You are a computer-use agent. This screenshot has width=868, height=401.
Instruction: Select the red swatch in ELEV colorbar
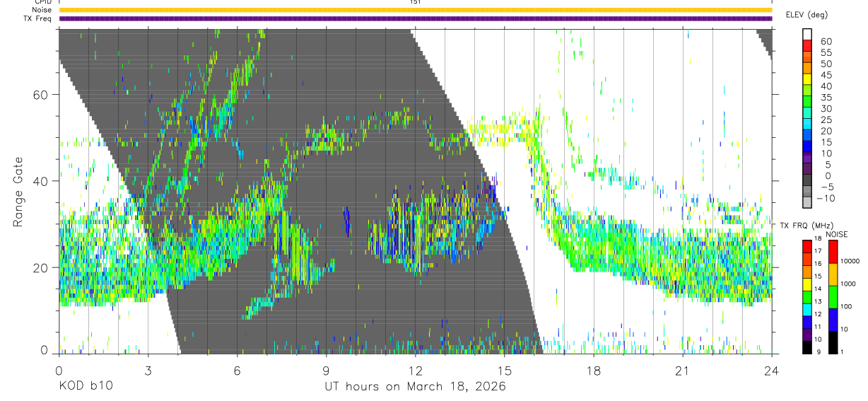point(807,45)
